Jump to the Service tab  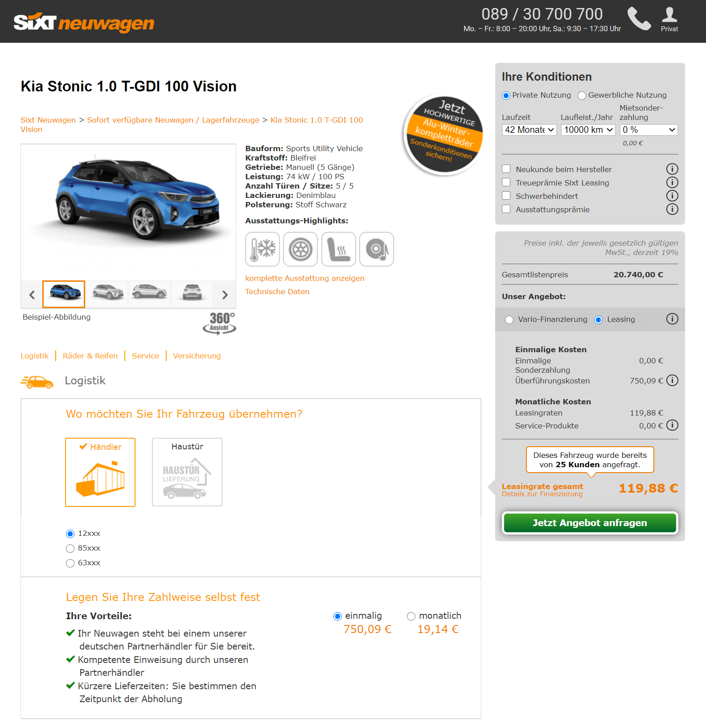click(x=145, y=356)
